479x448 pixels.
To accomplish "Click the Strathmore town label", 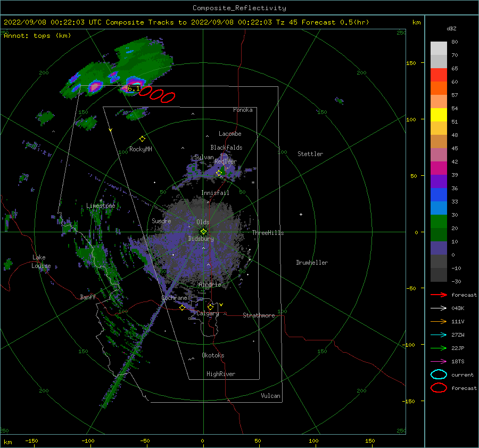I will point(259,315).
